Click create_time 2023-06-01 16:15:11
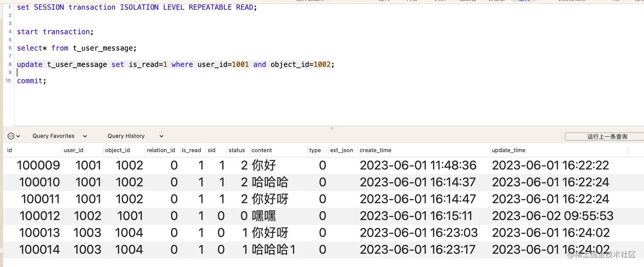 click(x=416, y=216)
